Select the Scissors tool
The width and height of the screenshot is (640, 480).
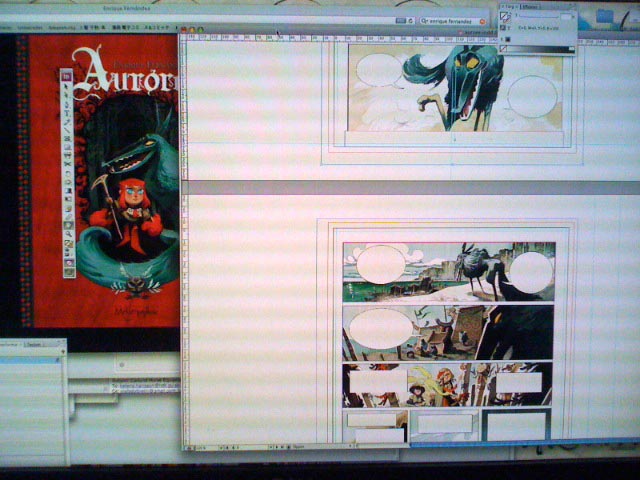tap(68, 164)
